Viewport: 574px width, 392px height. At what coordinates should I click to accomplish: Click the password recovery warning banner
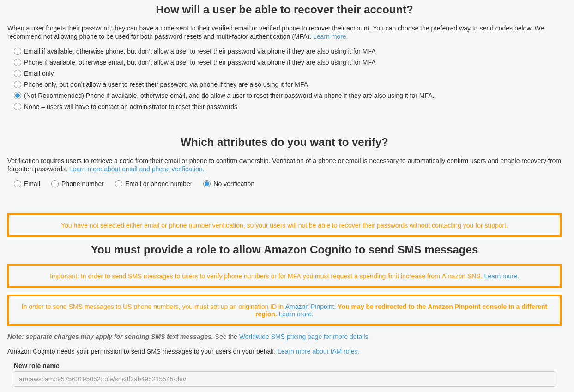(284, 225)
